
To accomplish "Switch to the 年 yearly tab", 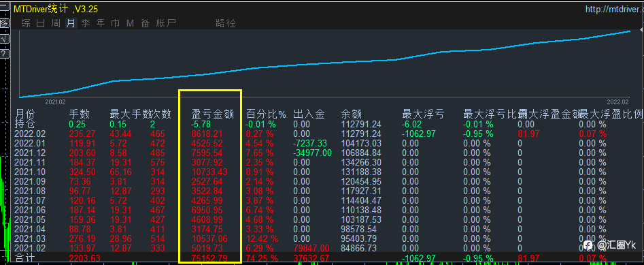I will pyautogui.click(x=101, y=23).
